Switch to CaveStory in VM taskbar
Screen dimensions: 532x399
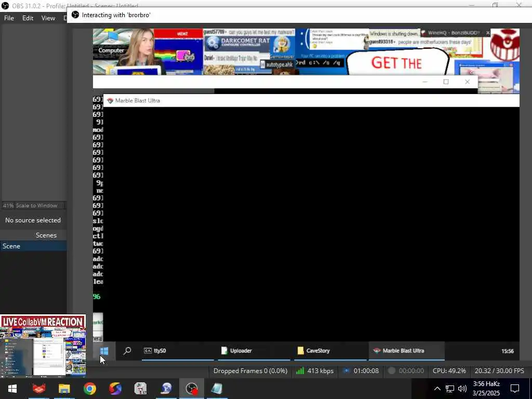tap(330, 351)
